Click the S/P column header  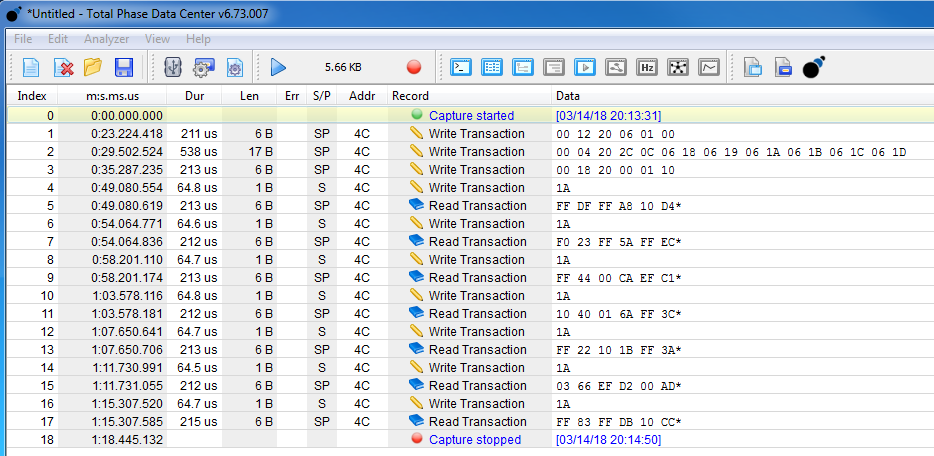(x=322, y=96)
